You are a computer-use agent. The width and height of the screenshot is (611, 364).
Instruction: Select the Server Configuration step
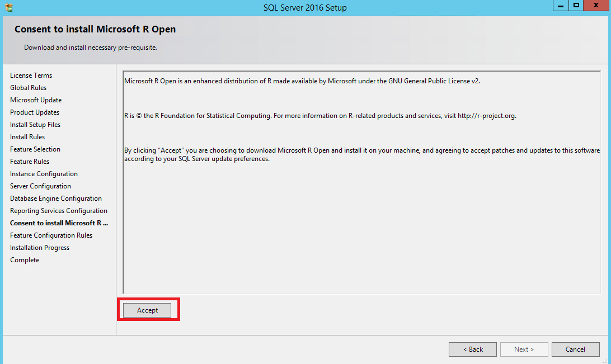click(40, 186)
